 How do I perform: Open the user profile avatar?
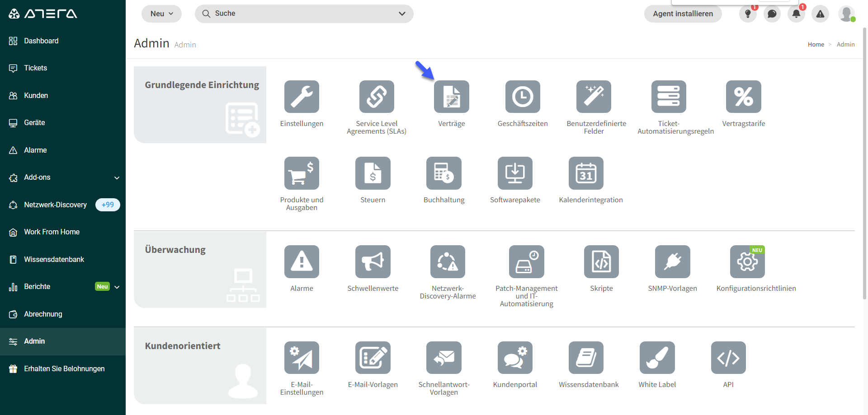[846, 14]
